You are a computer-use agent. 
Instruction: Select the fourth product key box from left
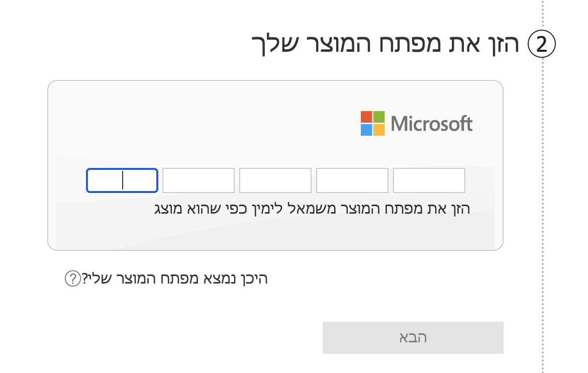pyautogui.click(x=352, y=180)
